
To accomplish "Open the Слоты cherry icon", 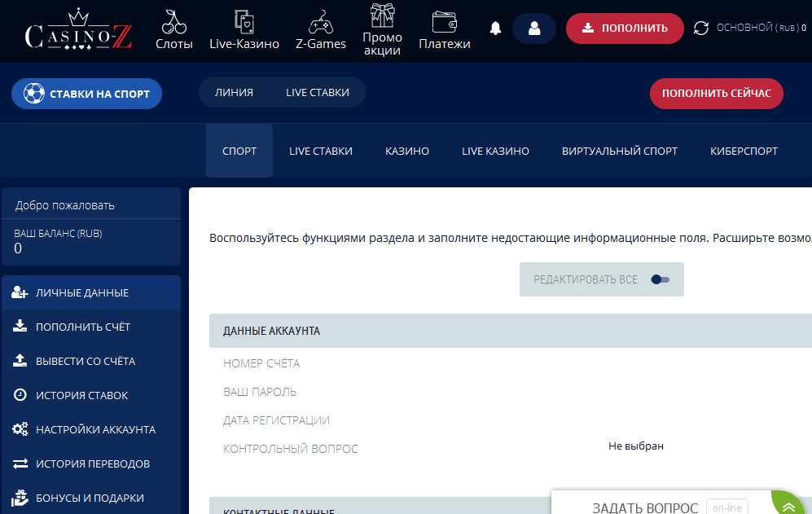I will pos(174,21).
